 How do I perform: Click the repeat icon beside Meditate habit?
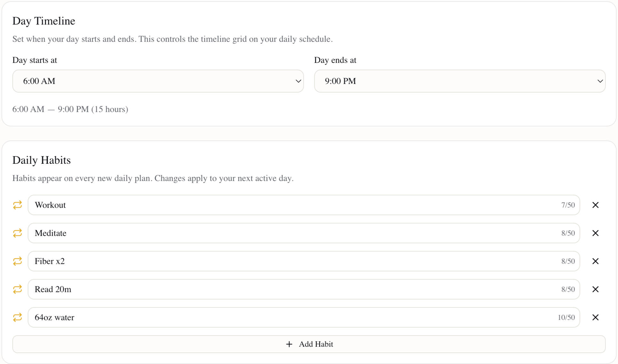18,233
